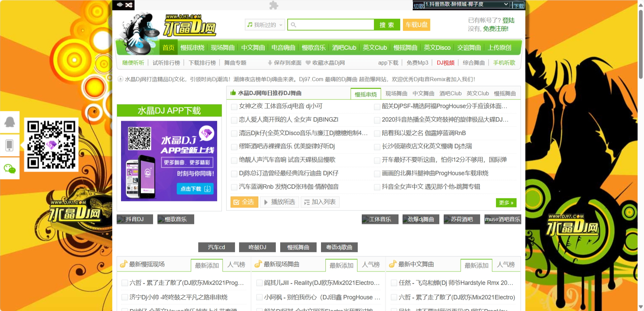This screenshot has height=311, width=644.
Task: Scan the QR code image on the left
Action: 51,145
